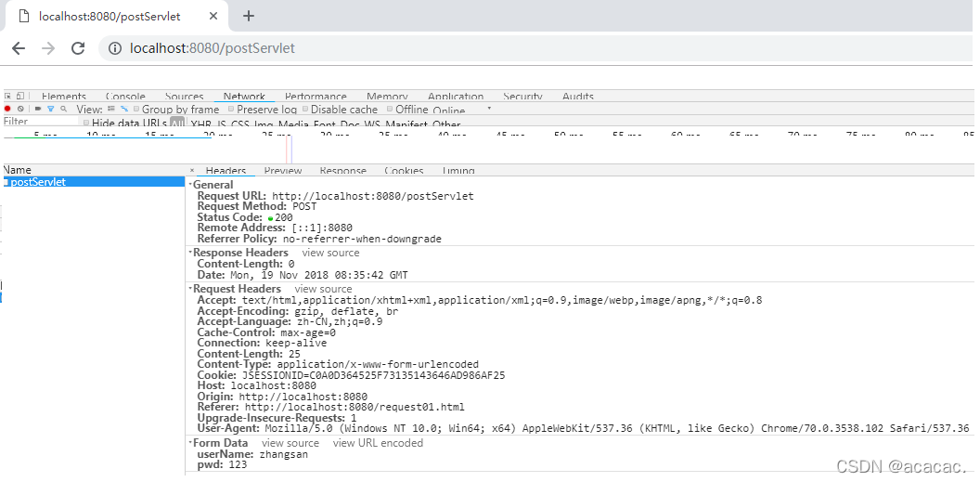
Task: Click the browser forward arrow
Action: pyautogui.click(x=48, y=48)
